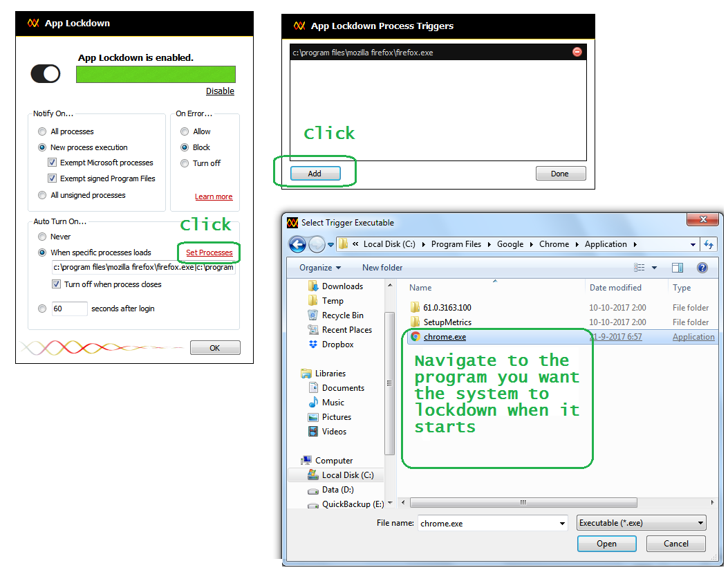Select the seconds after login radio
Image resolution: width=728 pixels, height=579 pixels.
tap(42, 309)
